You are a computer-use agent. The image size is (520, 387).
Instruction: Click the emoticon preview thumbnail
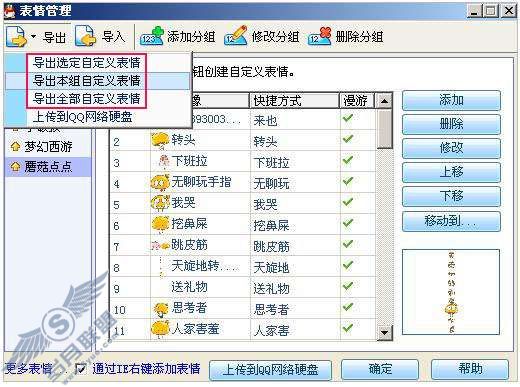click(451, 292)
